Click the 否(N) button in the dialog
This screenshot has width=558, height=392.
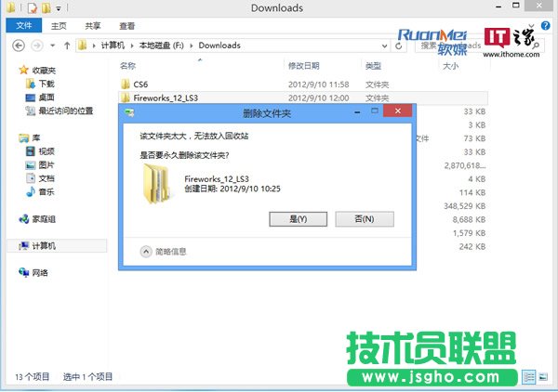pyautogui.click(x=365, y=219)
